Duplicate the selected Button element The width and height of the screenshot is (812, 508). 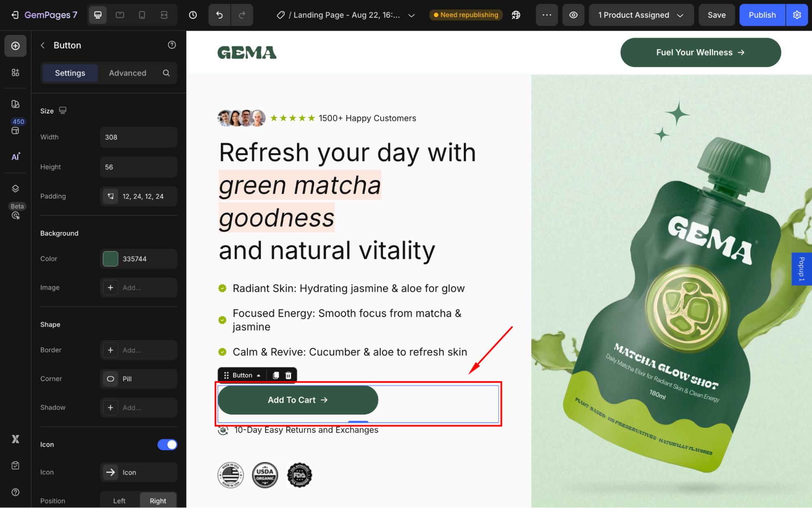[276, 375]
